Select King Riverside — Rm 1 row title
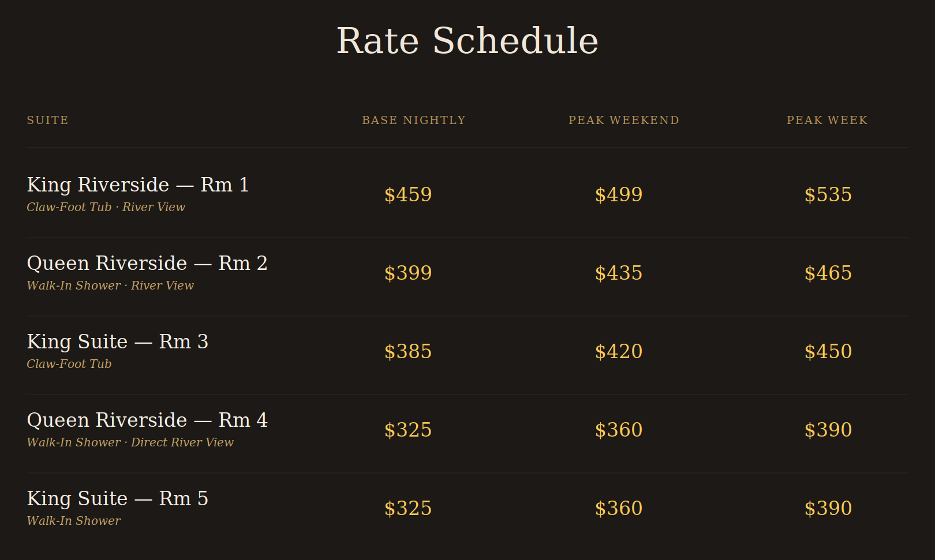This screenshot has width=935, height=560. (138, 185)
